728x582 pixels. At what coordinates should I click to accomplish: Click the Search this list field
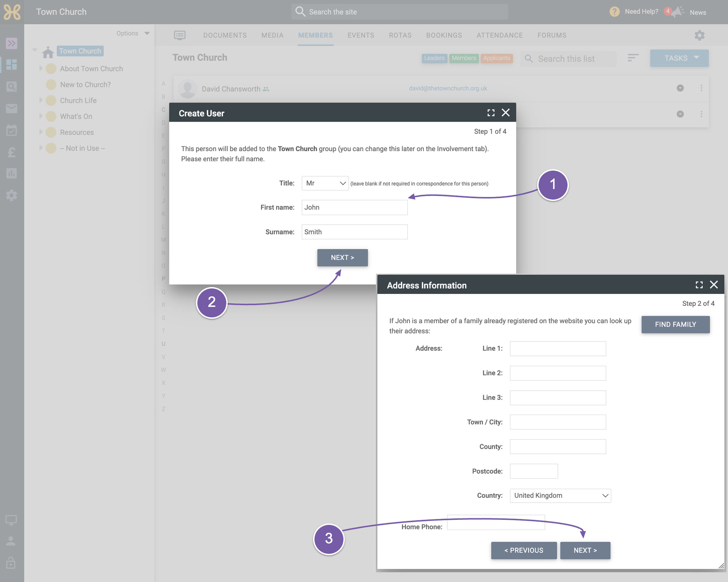pos(568,59)
